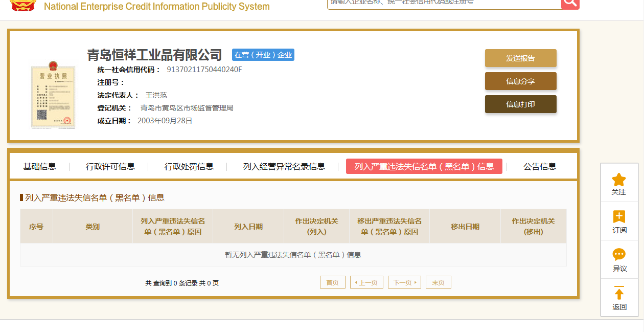Viewport: 644px width, 332px height.
Task: Click the 序号 column header
Action: 36,226
